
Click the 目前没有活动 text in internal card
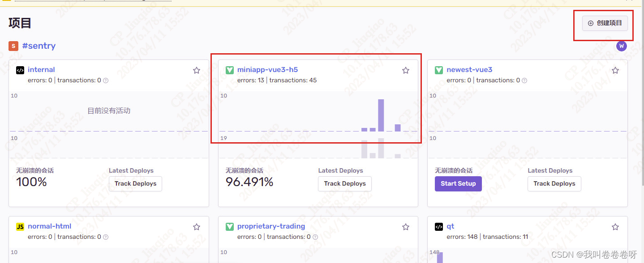click(109, 111)
